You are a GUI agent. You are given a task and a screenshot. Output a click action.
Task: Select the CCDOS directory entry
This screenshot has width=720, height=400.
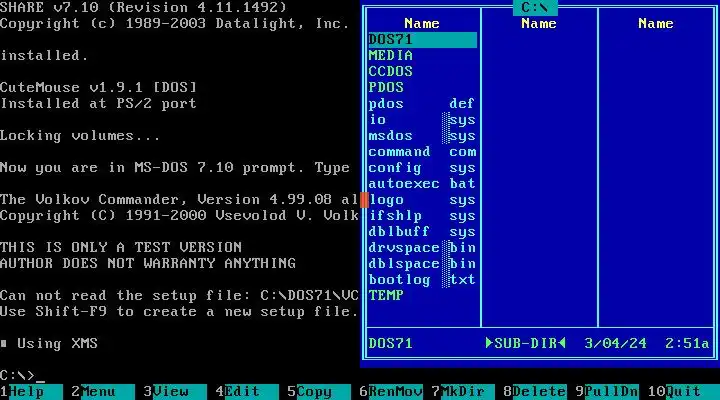[x=422, y=72]
